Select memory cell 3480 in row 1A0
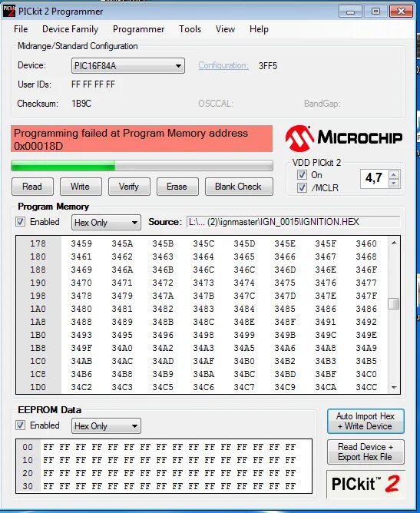Viewport: 420px width, 513px height. pyautogui.click(x=81, y=309)
